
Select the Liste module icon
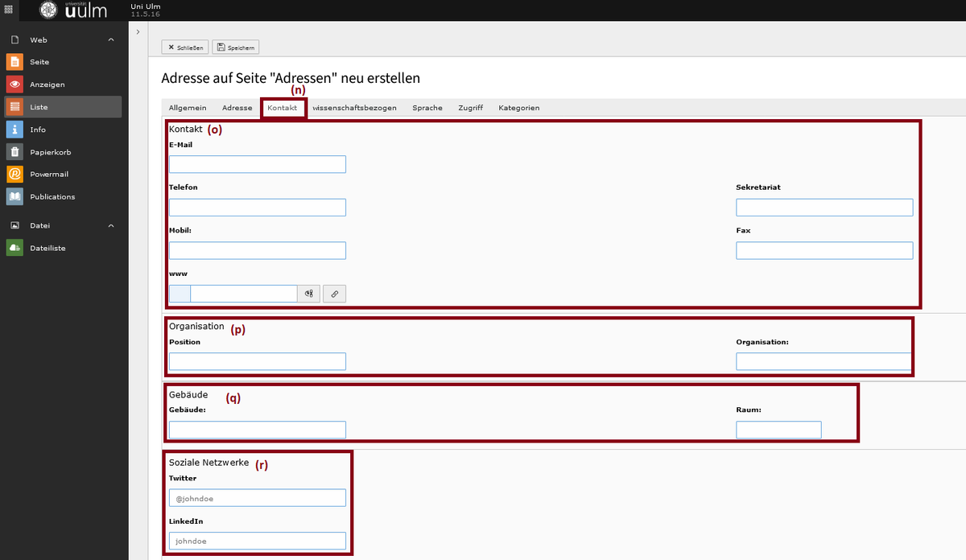14,107
